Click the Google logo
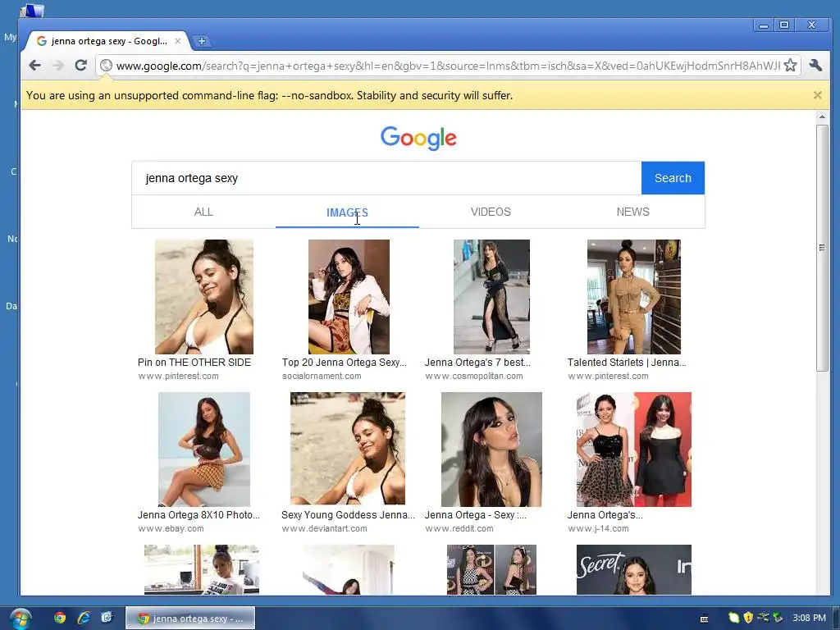The image size is (840, 630). click(x=418, y=138)
